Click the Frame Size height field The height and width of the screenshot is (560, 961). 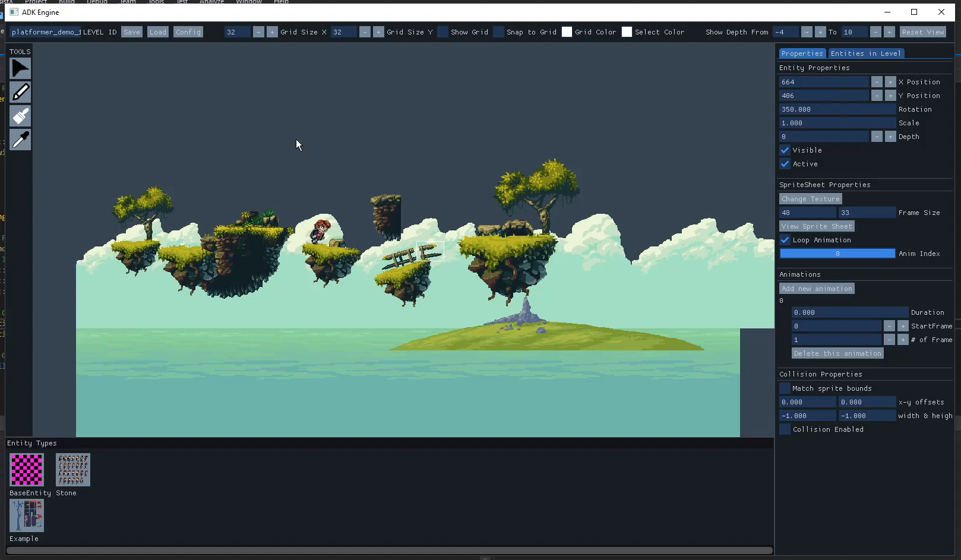867,213
